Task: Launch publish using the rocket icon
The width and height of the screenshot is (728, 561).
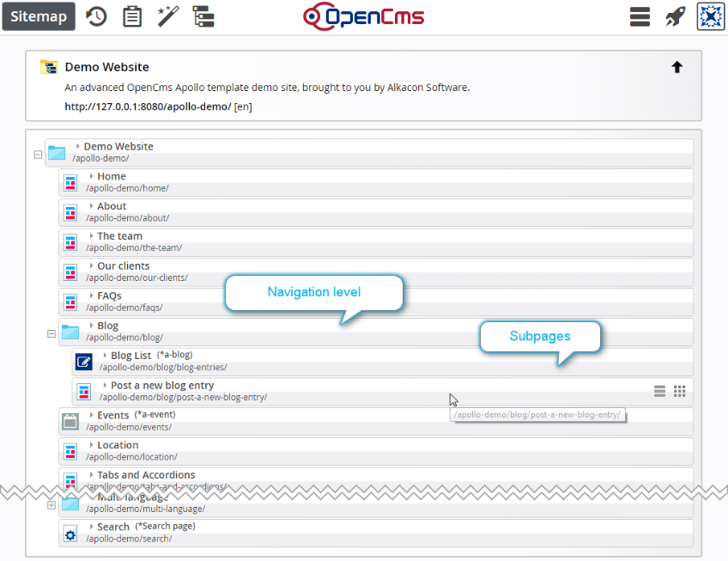Action: click(x=675, y=15)
